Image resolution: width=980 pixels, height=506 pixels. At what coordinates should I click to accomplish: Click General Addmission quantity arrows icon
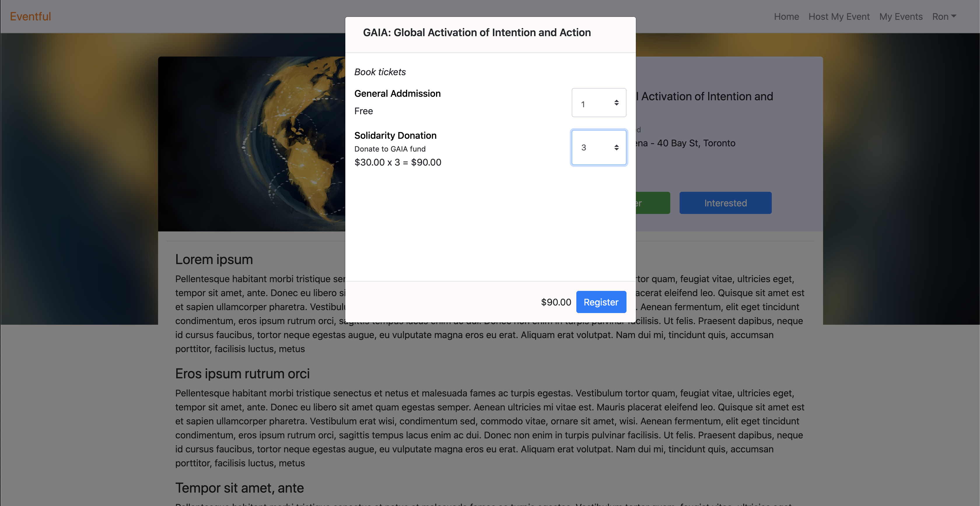[x=616, y=103]
